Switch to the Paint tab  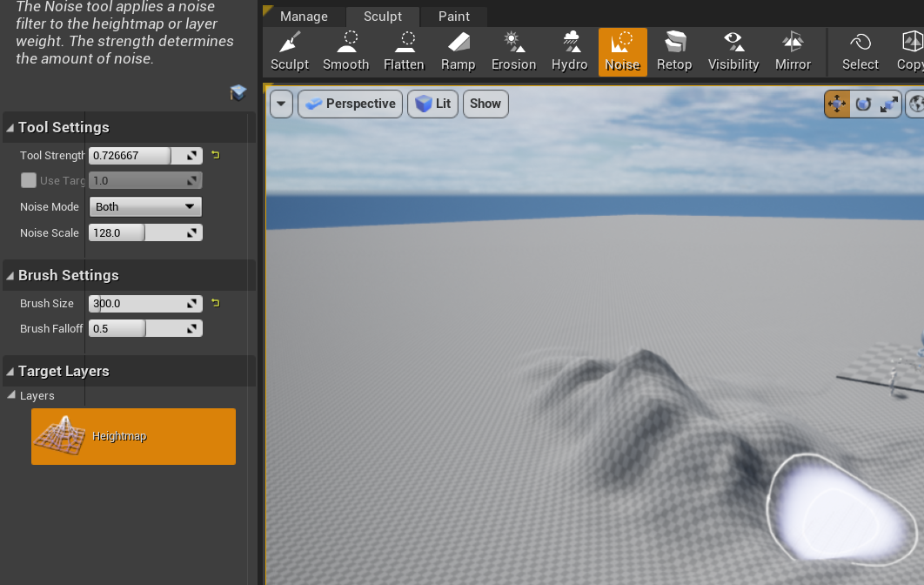[454, 17]
